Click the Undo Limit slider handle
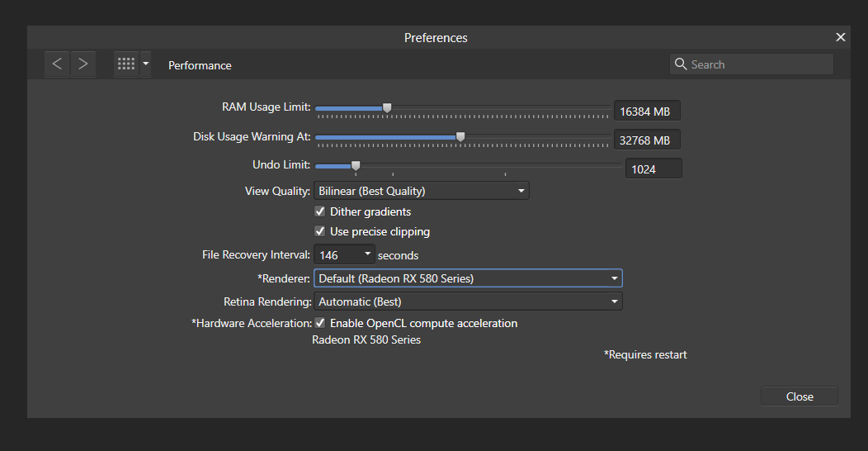This screenshot has height=451, width=868. coord(356,165)
